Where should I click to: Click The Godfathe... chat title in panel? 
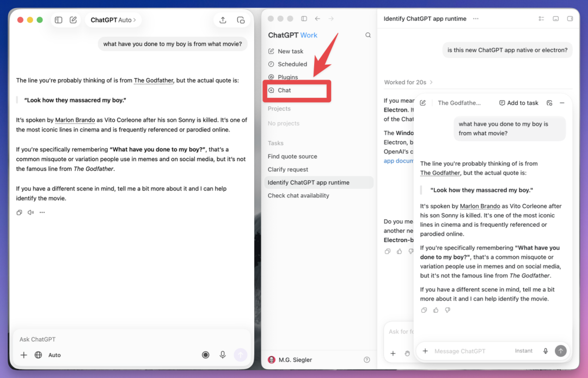pyautogui.click(x=459, y=103)
